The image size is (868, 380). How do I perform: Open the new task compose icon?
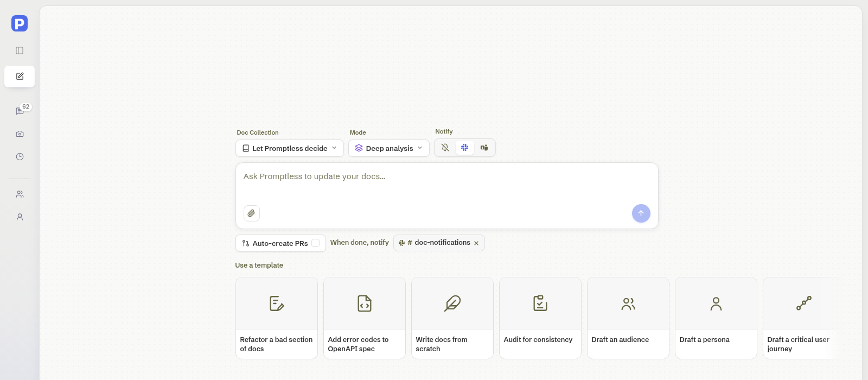20,77
